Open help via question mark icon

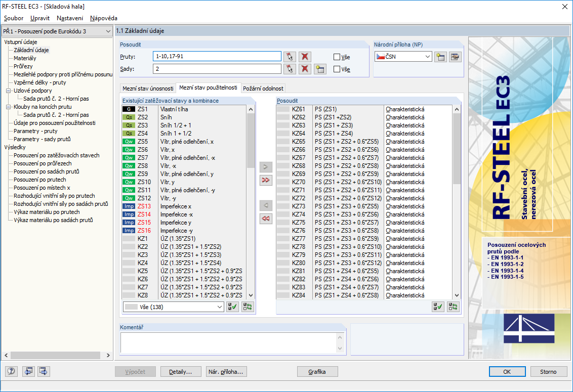[x=11, y=372]
